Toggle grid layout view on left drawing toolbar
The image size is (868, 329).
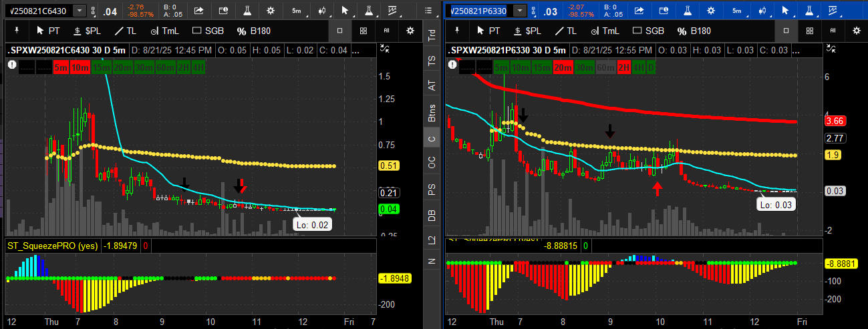[363, 31]
